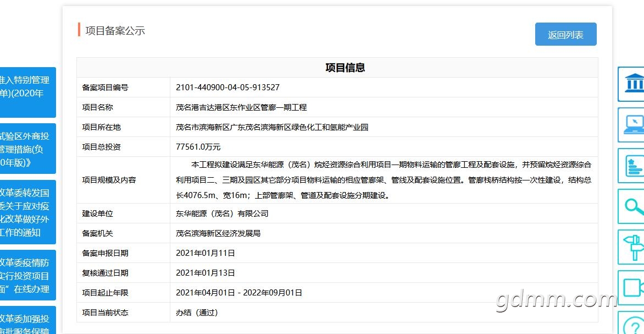Select total investment value 77561.0万元
Screen dimensions: 644x334
coord(198,147)
